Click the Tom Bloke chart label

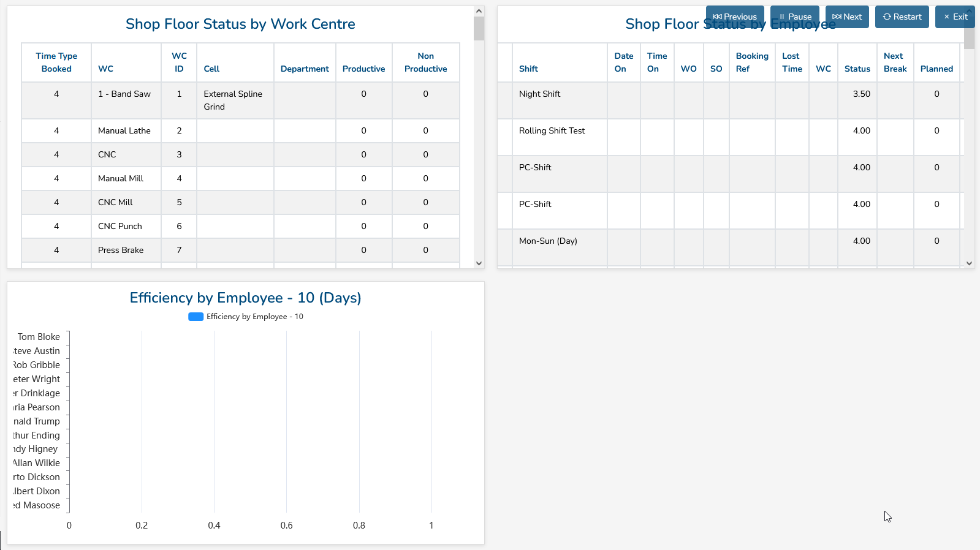click(x=39, y=337)
